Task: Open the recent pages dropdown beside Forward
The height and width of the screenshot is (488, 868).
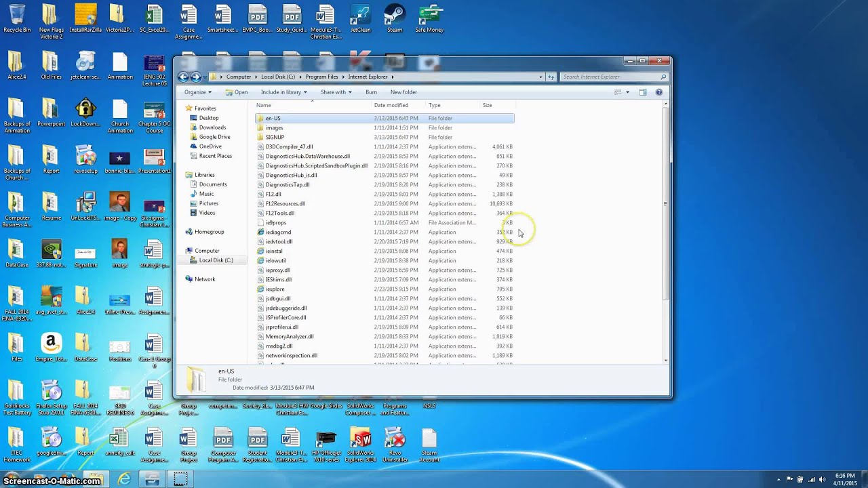Action: tap(204, 77)
